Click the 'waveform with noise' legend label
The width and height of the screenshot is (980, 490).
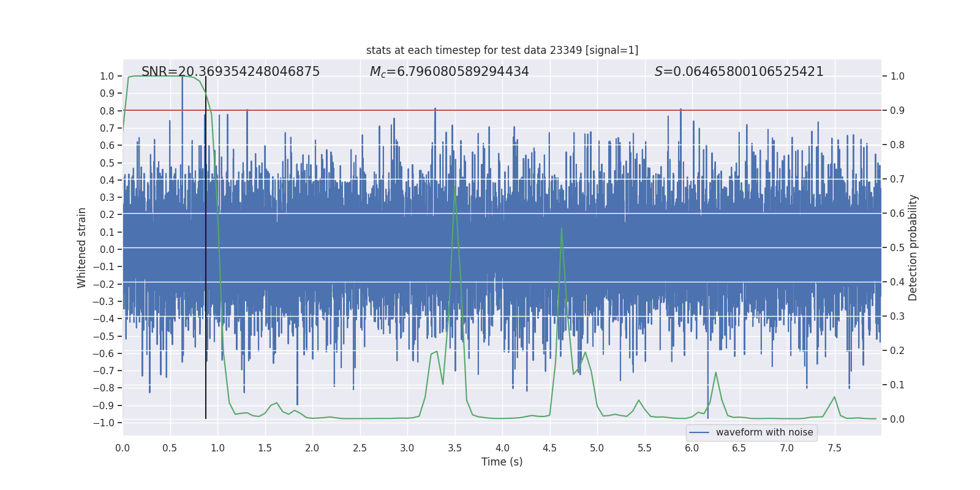(764, 432)
